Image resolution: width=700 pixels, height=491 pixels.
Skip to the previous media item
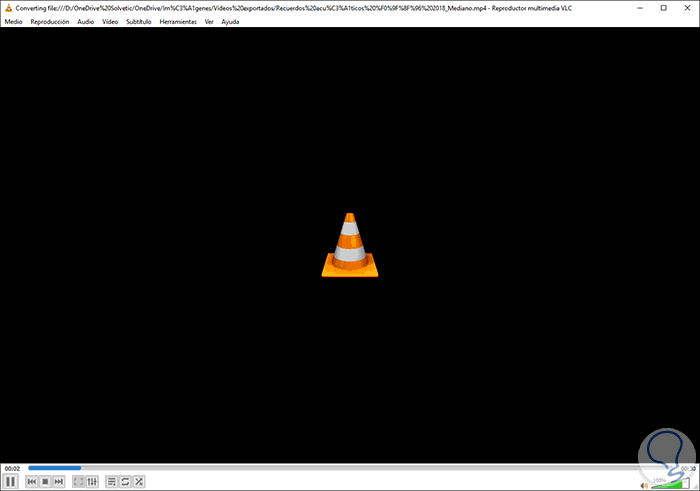click(x=32, y=482)
